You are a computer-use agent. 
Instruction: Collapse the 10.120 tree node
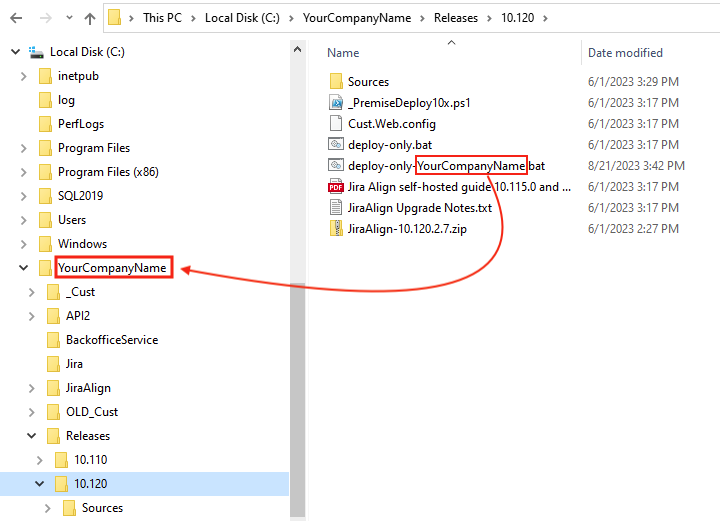coord(39,484)
